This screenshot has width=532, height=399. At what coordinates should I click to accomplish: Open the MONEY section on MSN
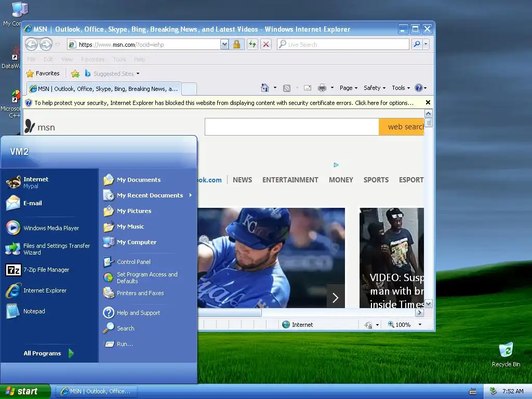click(x=341, y=180)
